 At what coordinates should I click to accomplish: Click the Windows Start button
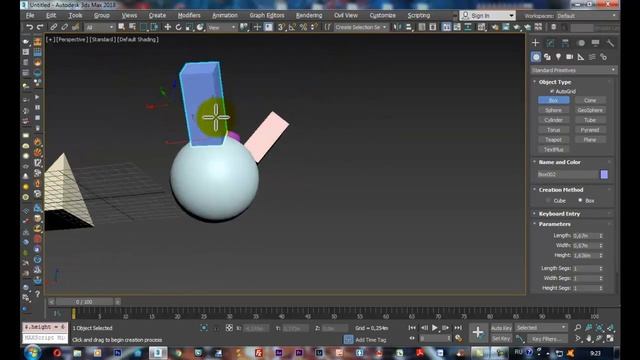[32, 353]
